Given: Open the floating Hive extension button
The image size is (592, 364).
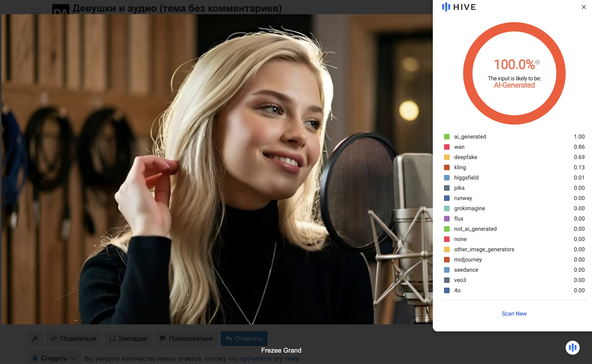Looking at the screenshot, I should click(572, 347).
